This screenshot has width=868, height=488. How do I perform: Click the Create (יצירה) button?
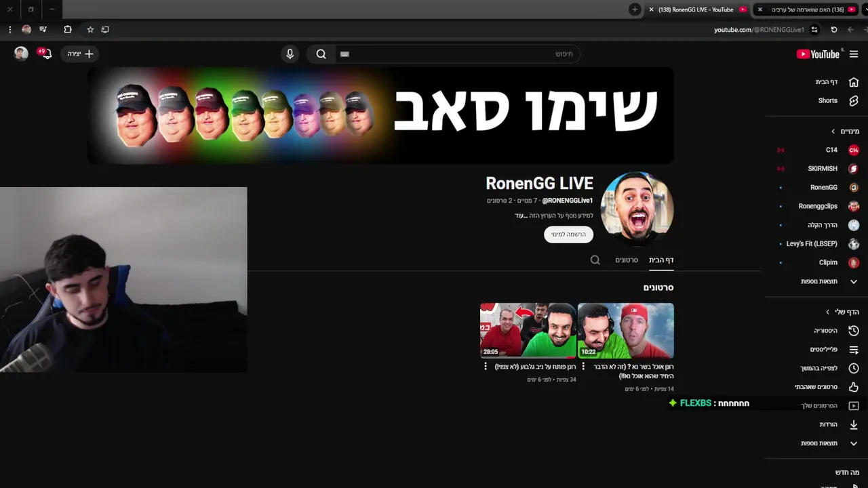80,54
